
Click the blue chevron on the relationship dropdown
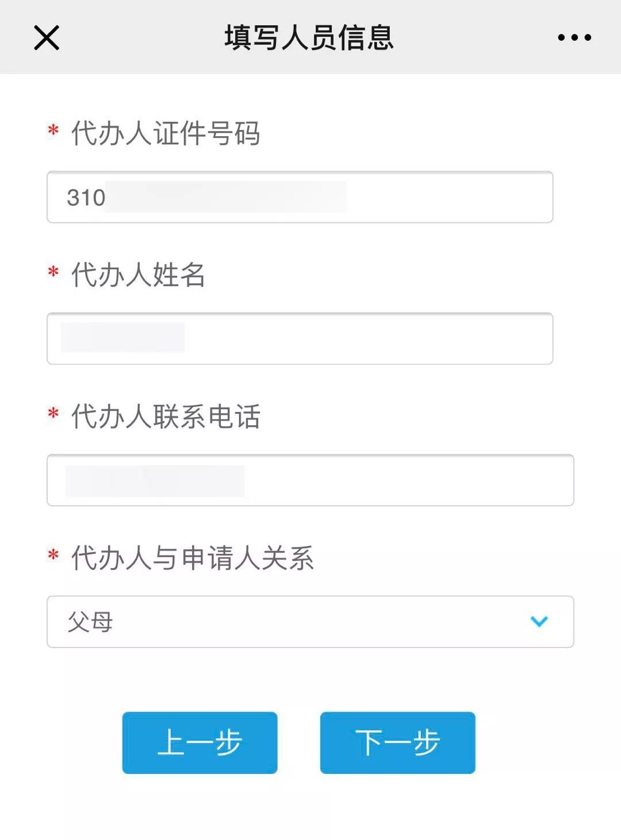(538, 622)
